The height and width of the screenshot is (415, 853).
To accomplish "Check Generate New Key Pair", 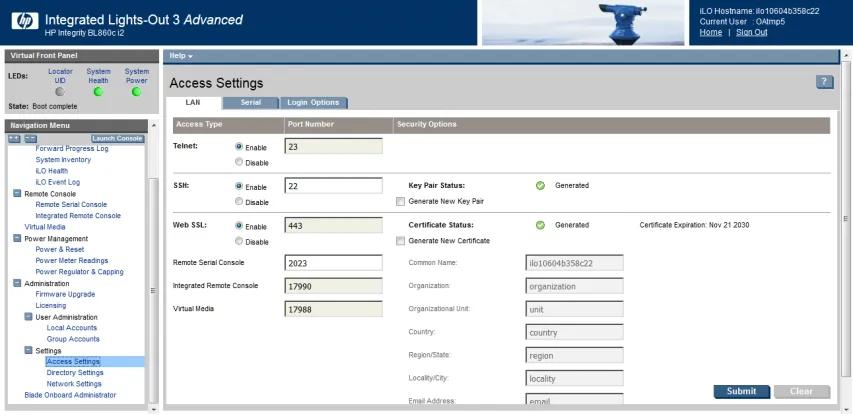I will pos(400,201).
